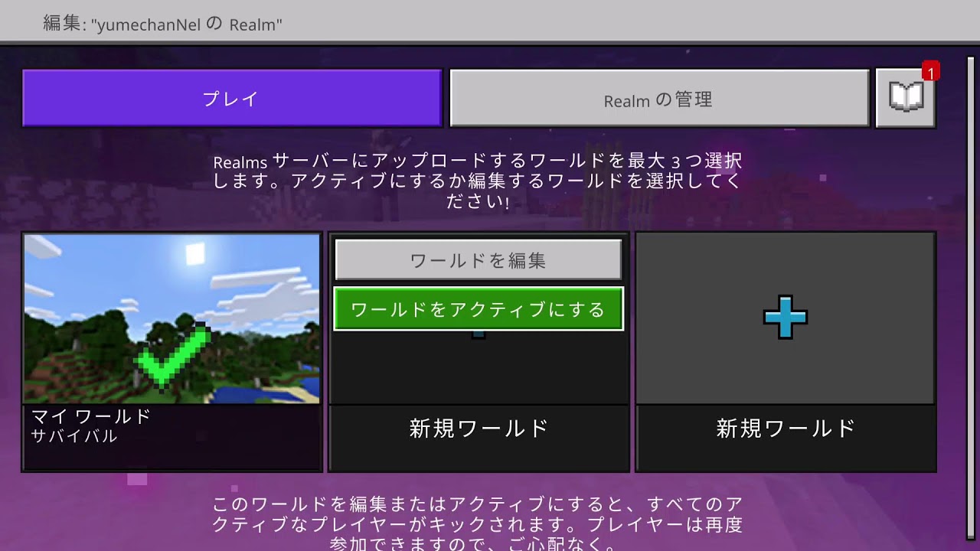The height and width of the screenshot is (551, 980).
Task: Switch to the Realm の管理 tab
Action: tap(658, 99)
